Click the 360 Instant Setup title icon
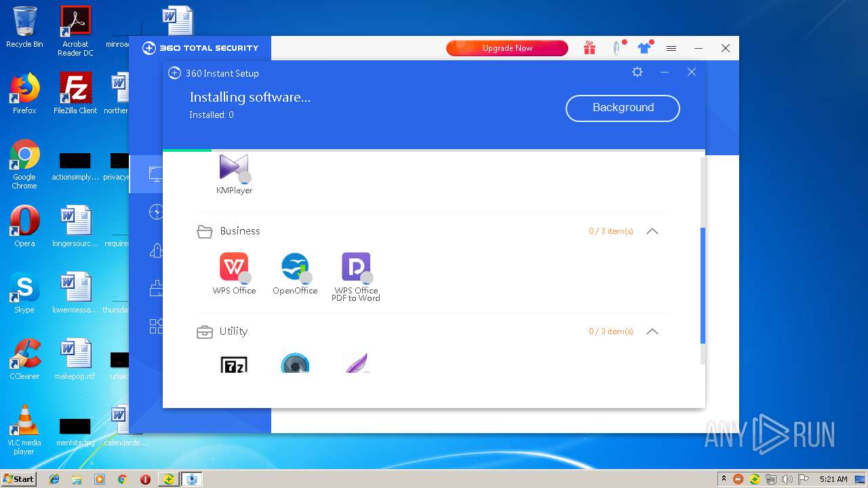Viewport: 868px width, 488px height. 174,73
